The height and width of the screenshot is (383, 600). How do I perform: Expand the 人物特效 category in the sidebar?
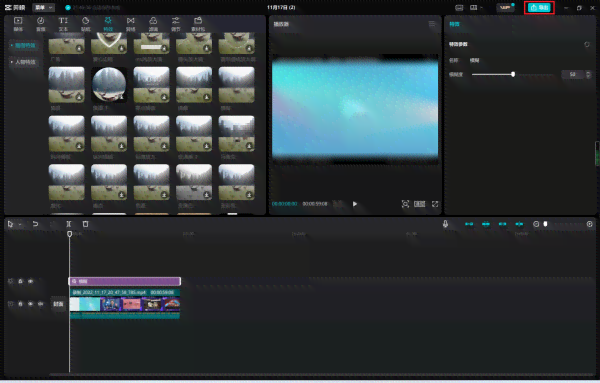click(x=23, y=62)
